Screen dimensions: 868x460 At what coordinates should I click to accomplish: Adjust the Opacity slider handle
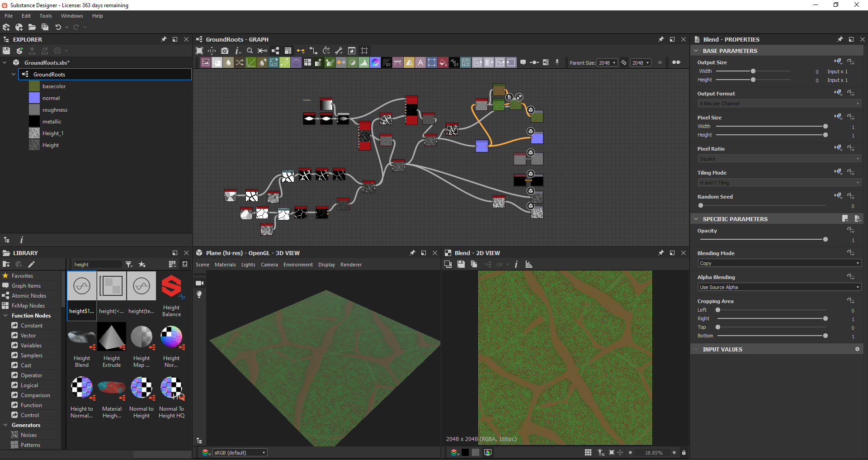click(x=826, y=239)
